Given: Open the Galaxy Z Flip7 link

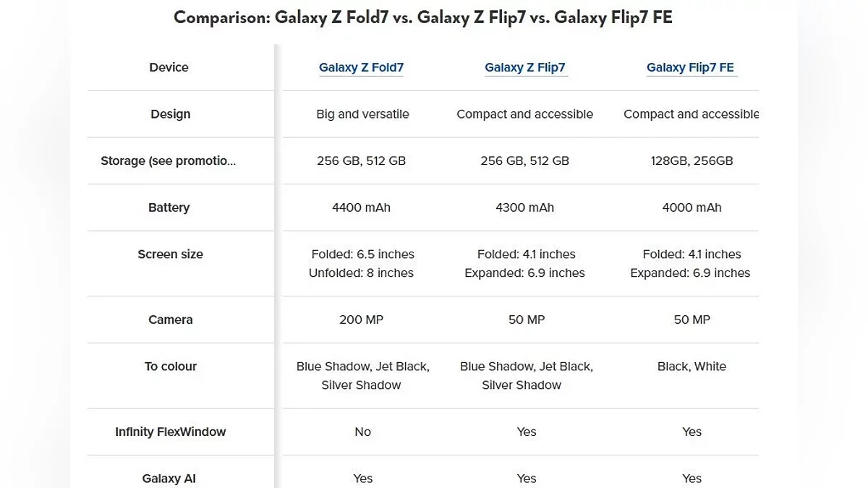Looking at the screenshot, I should (x=525, y=67).
